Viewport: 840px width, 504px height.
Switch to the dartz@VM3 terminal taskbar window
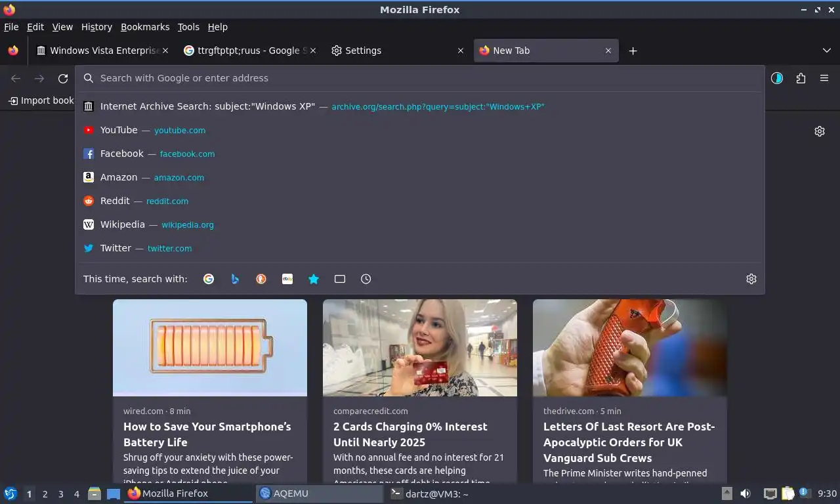coord(451,493)
